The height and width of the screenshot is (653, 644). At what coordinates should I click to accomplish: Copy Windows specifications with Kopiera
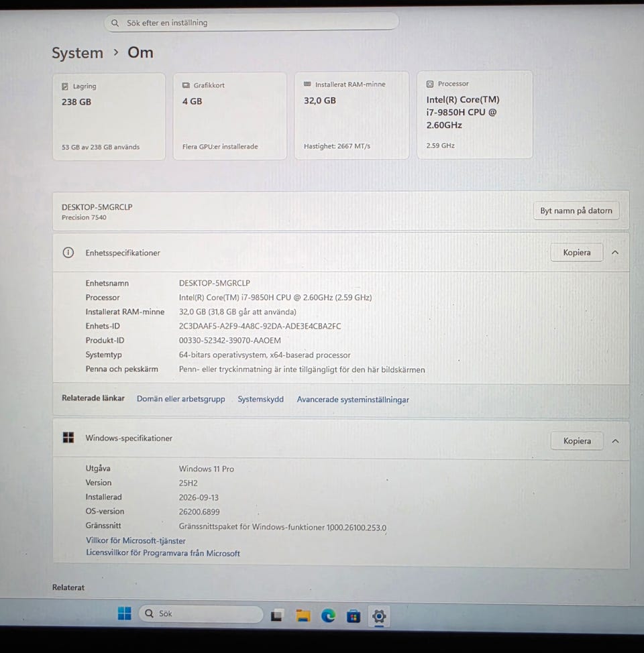(577, 440)
